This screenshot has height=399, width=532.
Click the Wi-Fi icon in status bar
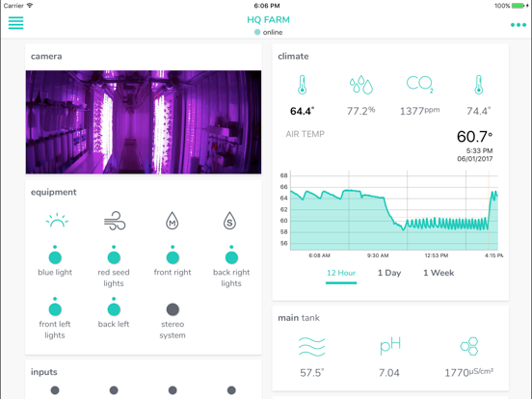pos(30,6)
